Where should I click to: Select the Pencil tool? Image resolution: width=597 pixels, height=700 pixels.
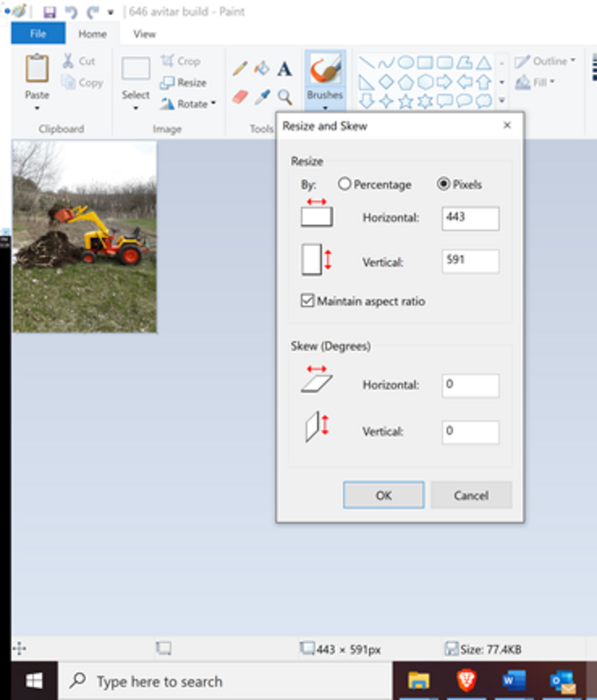240,69
